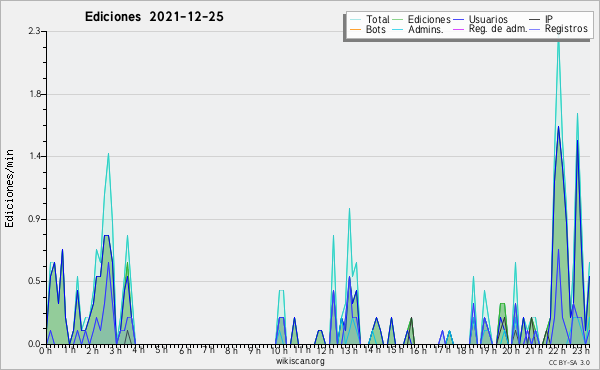Click the 13 h x-axis label
Image resolution: width=600 pixels, height=370 pixels.
click(x=349, y=351)
